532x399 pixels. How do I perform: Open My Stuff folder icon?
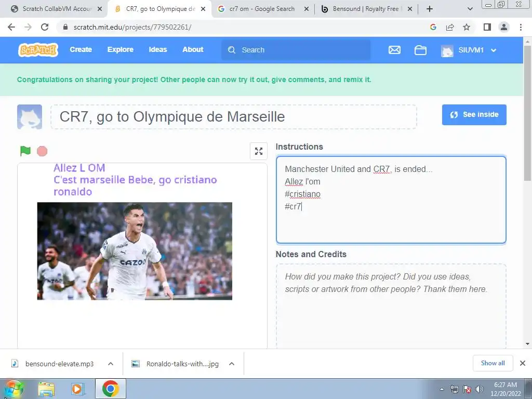coord(420,50)
